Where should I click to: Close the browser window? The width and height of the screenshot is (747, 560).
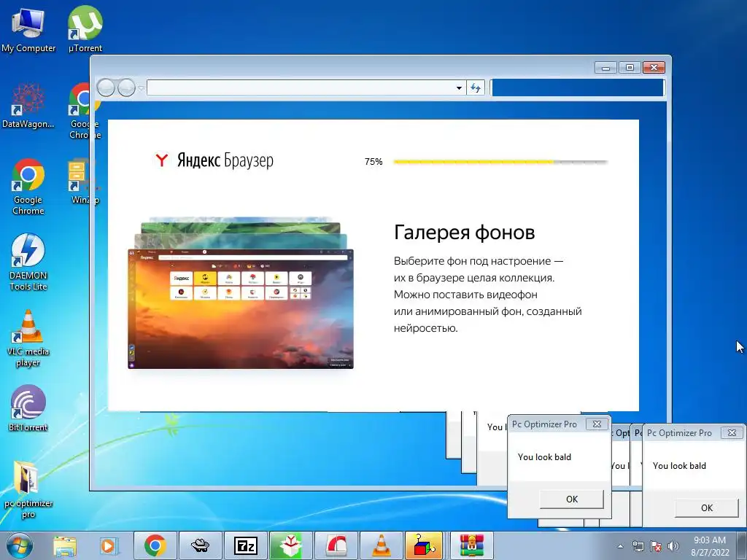[x=654, y=68]
